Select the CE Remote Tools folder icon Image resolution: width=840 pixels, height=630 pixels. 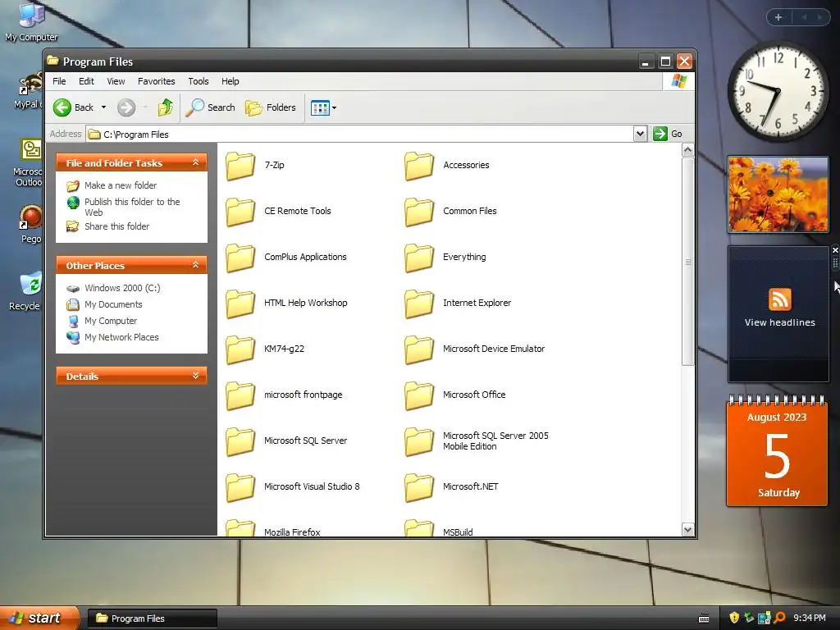(240, 212)
